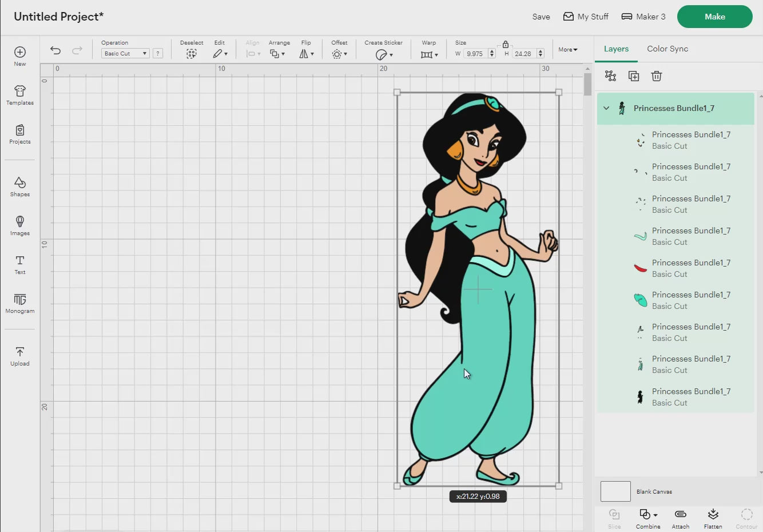763x532 pixels.
Task: Click the Redo arrow
Action: click(77, 50)
